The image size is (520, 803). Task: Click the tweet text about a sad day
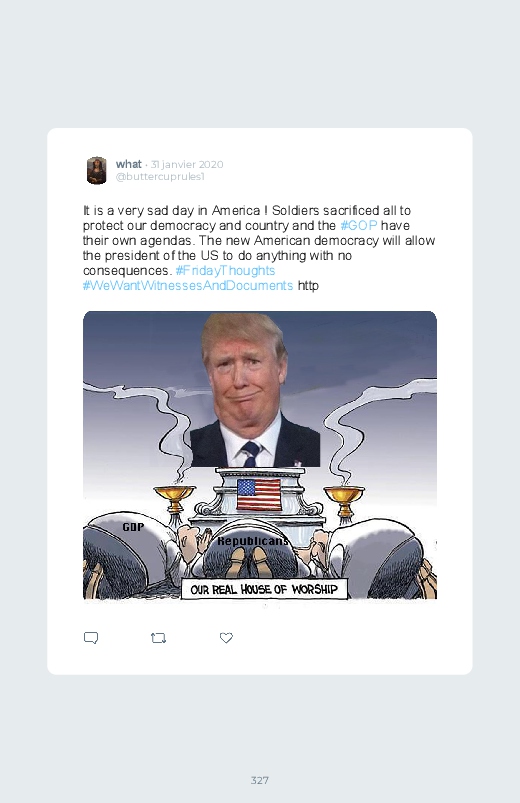(259, 248)
